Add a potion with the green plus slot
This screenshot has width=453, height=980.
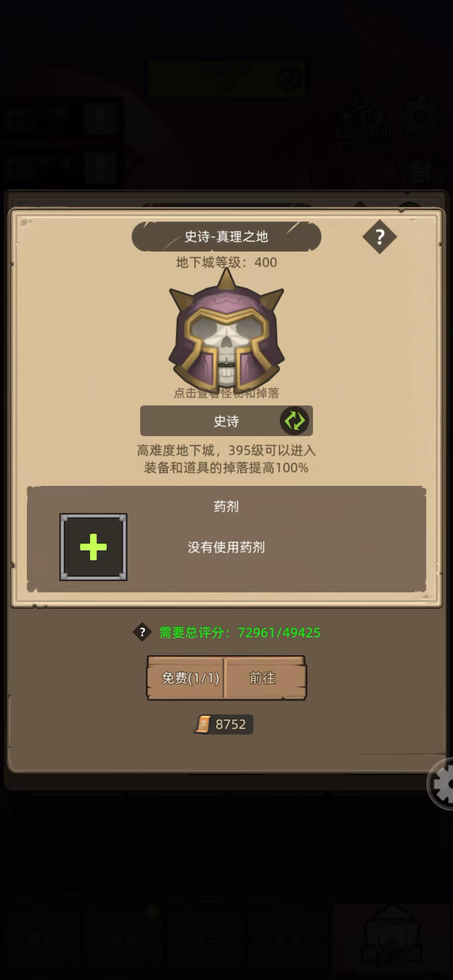93,547
